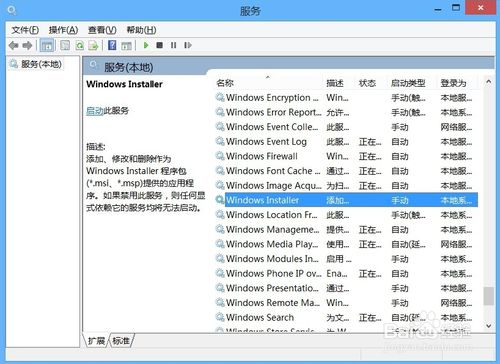This screenshot has height=364, width=500.
Task: Maximize the 服务 window
Action: [456, 8]
